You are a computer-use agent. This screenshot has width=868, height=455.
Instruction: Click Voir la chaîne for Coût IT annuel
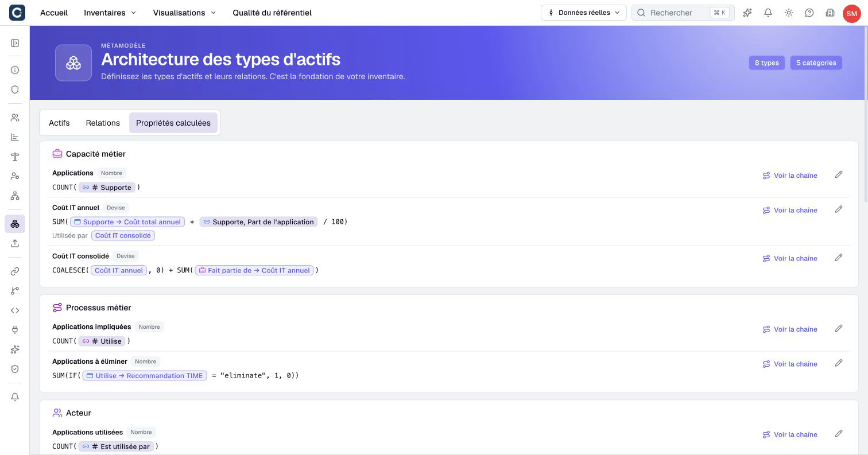(790, 210)
